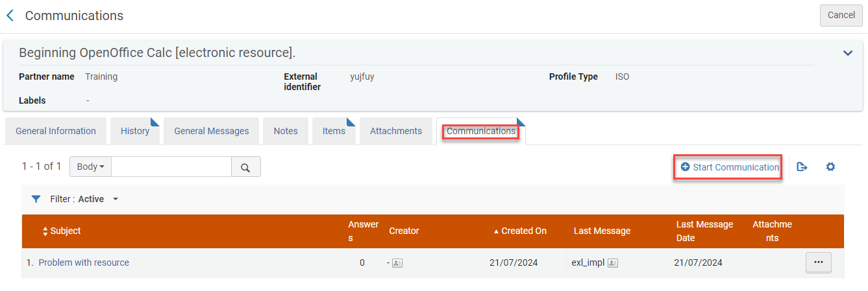Viewport: 868px width, 291px height.
Task: Click inside the search text field
Action: click(x=171, y=167)
